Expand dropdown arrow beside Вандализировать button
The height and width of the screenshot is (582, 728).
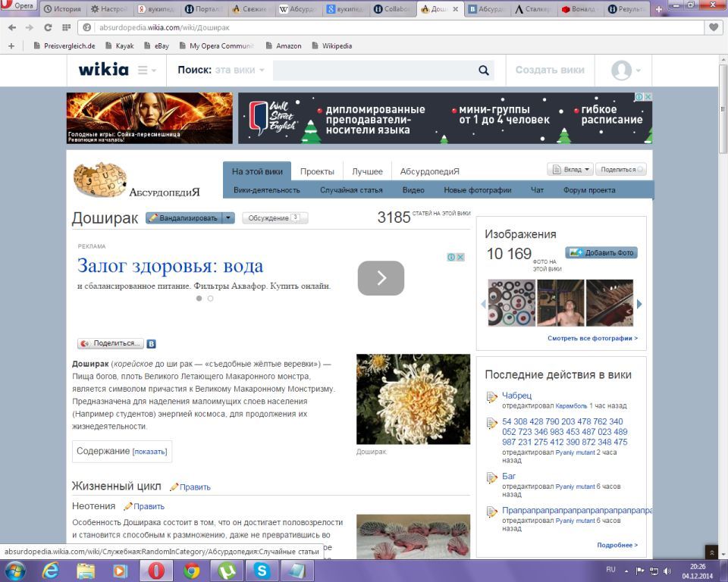228,218
